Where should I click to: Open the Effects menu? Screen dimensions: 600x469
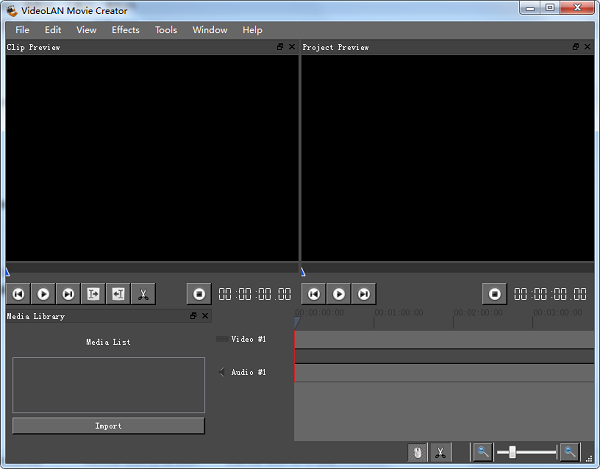[x=126, y=30]
